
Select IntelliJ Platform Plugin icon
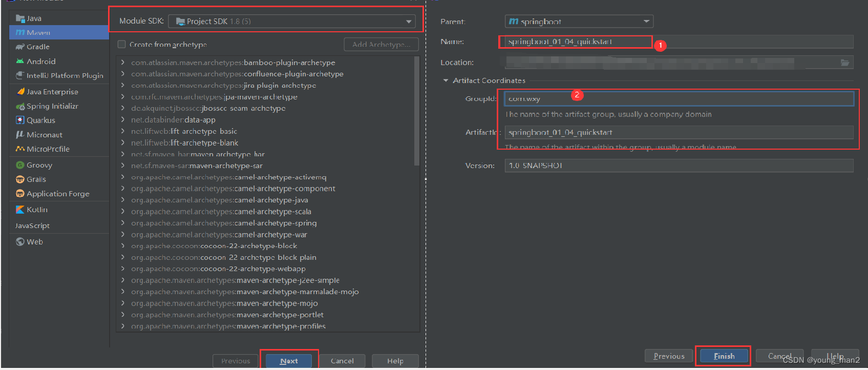20,75
